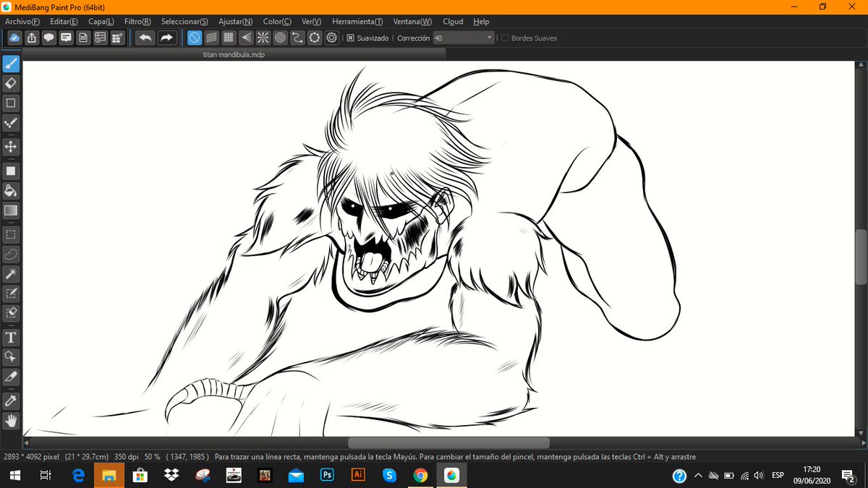Open Windows Start menu
The height and width of the screenshot is (488, 868).
tap(14, 475)
